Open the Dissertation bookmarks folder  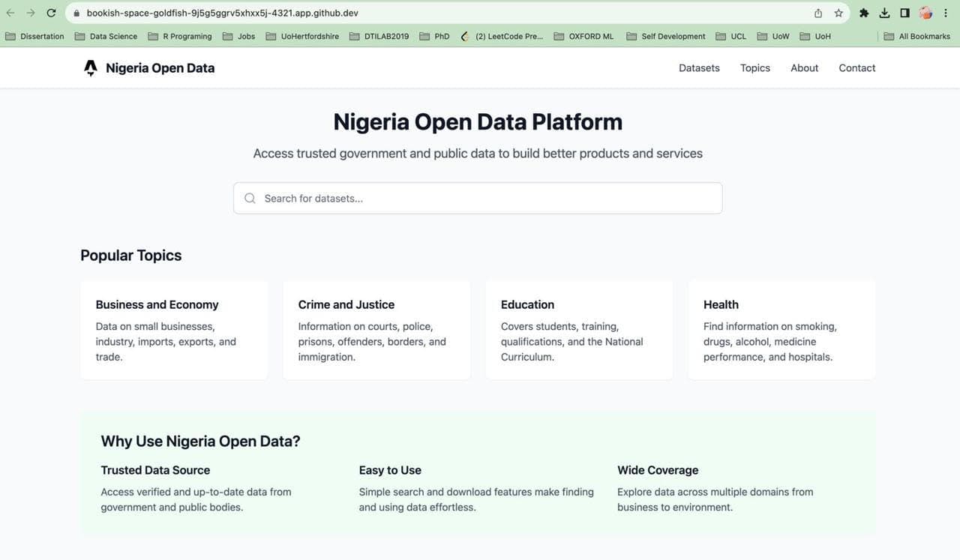34,35
